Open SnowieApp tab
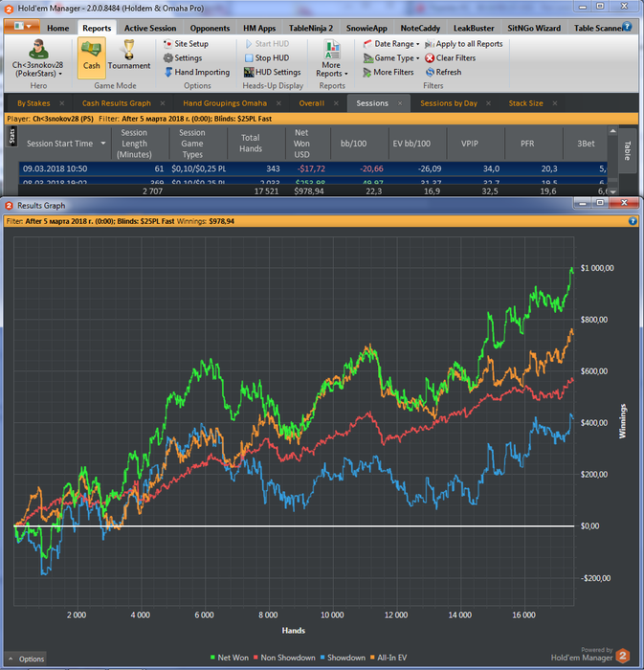 coord(366,28)
